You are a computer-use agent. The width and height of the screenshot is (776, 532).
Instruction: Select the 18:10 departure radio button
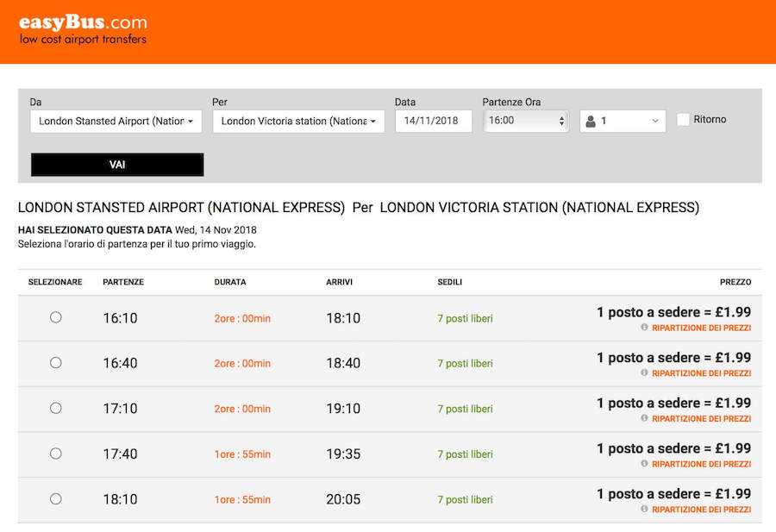click(56, 499)
